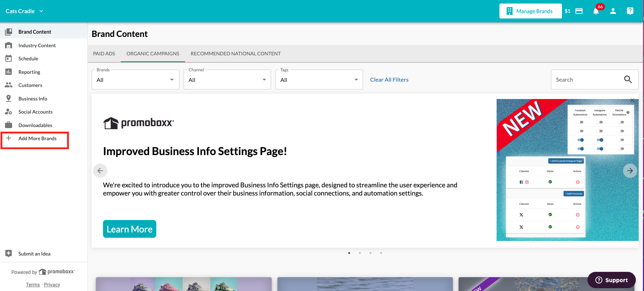Open Schedule from the sidebar
Screen dimensions: 644x291
point(28,59)
